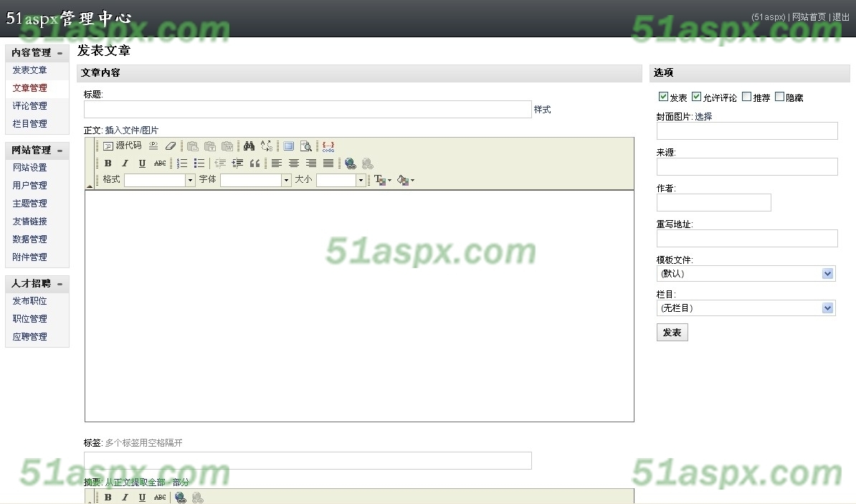
Task: Open 栏目管理 in the sidebar
Action: click(x=29, y=124)
